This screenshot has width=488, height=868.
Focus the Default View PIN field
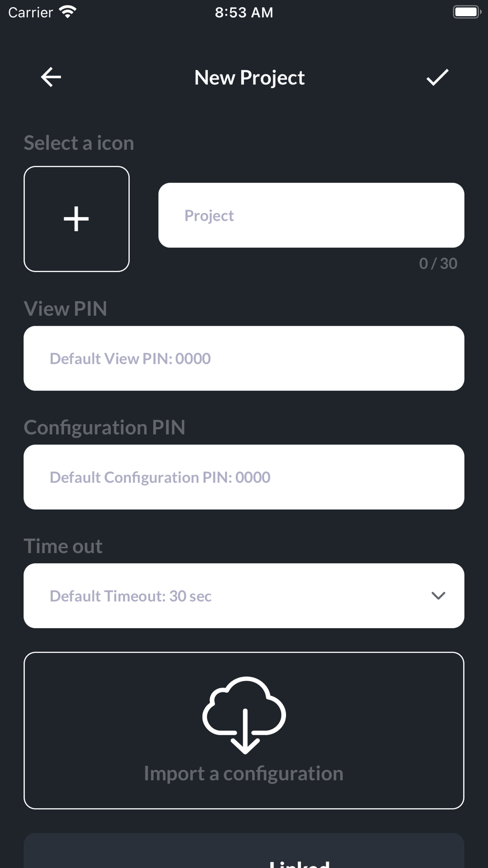pos(244,358)
